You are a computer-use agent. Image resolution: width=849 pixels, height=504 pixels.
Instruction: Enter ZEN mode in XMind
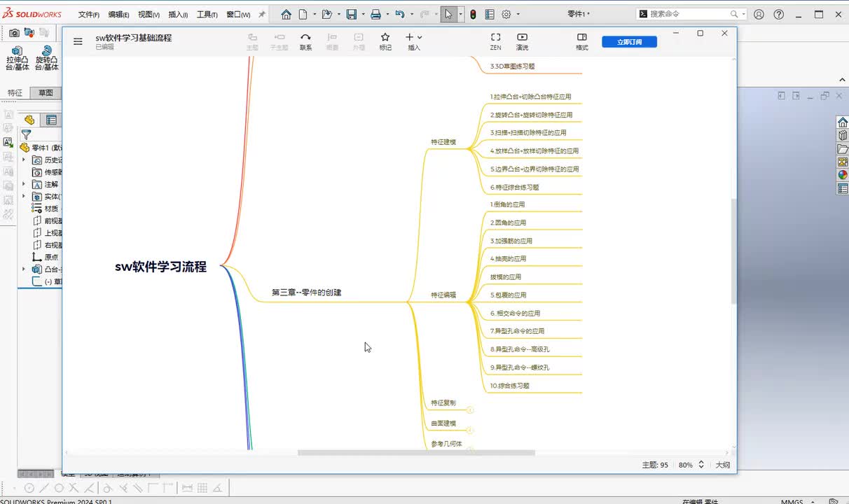(495, 41)
